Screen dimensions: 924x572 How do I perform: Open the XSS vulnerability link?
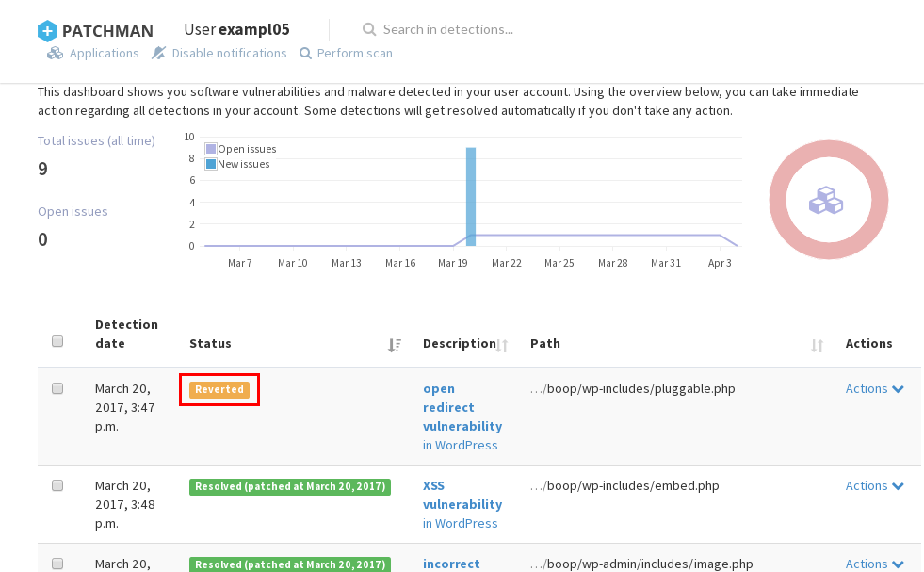[462, 496]
